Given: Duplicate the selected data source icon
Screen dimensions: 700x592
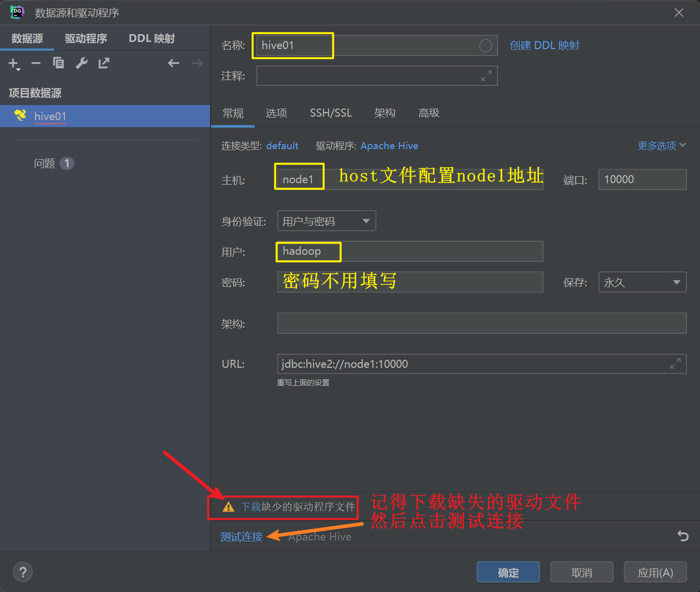Looking at the screenshot, I should [x=58, y=63].
